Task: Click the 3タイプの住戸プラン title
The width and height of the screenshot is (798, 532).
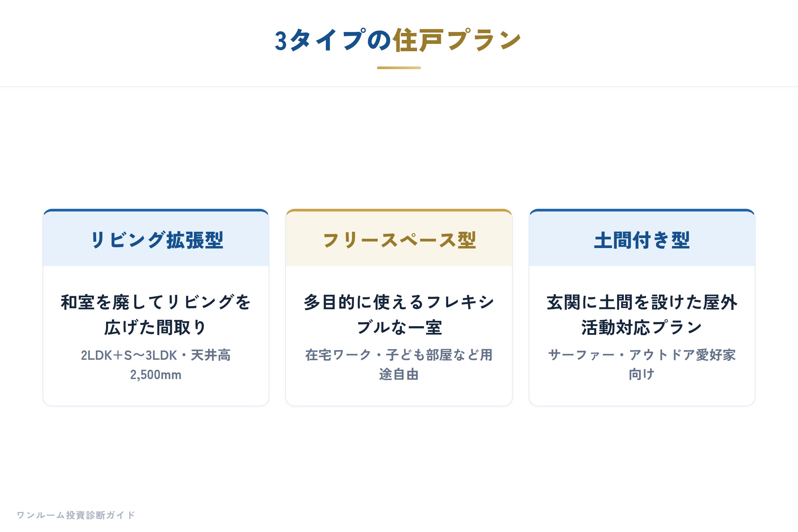Action: [399, 40]
